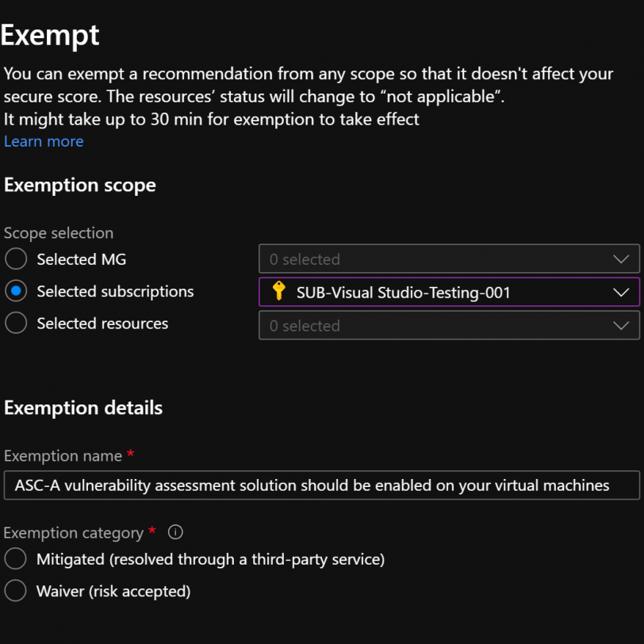
Task: Click the yellow key subscription icon
Action: point(279,291)
